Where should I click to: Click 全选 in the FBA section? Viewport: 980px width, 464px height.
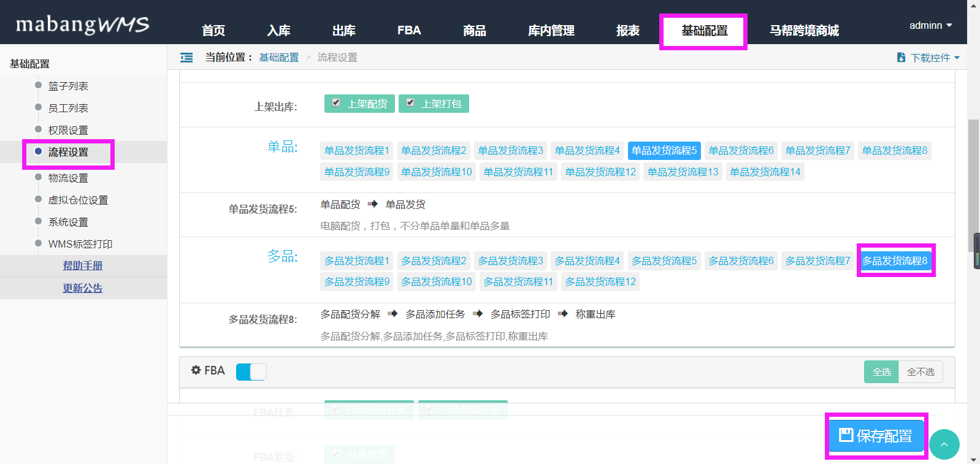tap(881, 372)
